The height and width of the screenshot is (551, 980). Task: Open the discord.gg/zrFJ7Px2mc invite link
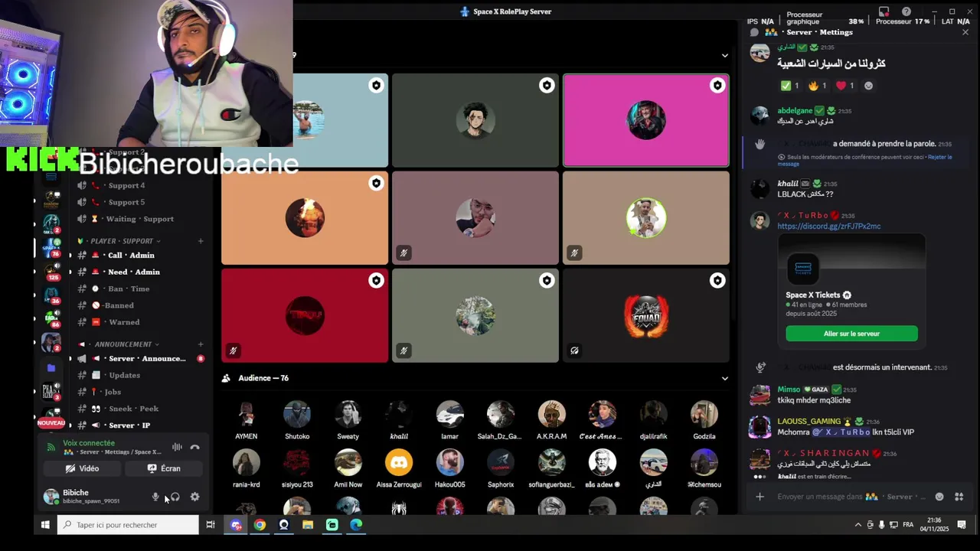click(x=829, y=227)
